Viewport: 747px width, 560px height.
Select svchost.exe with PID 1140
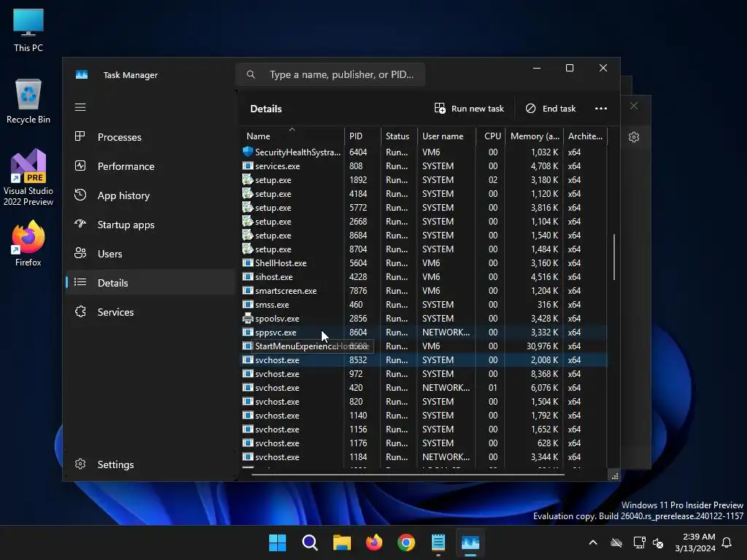pyautogui.click(x=423, y=415)
